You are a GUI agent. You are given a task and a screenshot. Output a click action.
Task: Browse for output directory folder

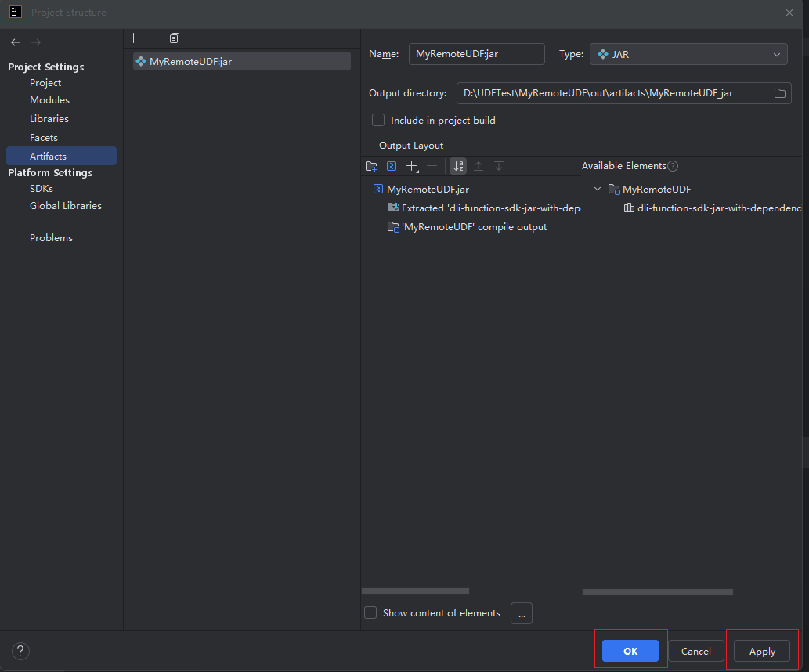779,93
